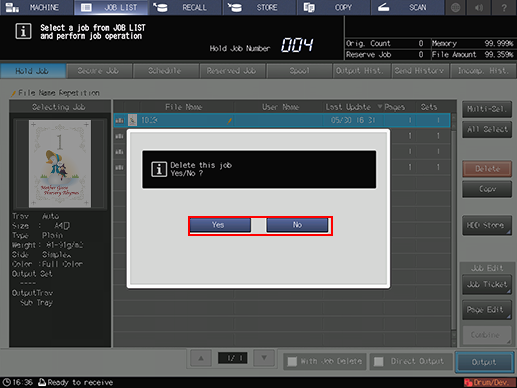Confirm deletion with the Yes button

(x=220, y=225)
